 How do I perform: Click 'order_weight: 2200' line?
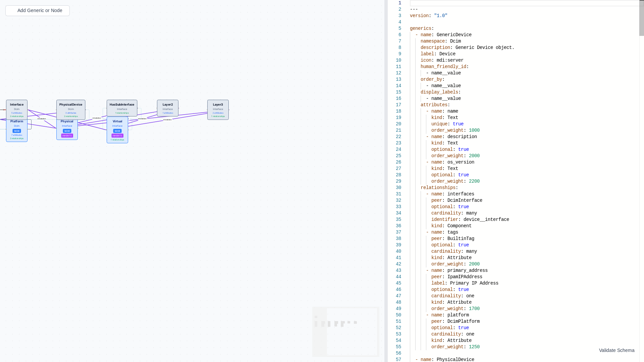click(x=455, y=181)
